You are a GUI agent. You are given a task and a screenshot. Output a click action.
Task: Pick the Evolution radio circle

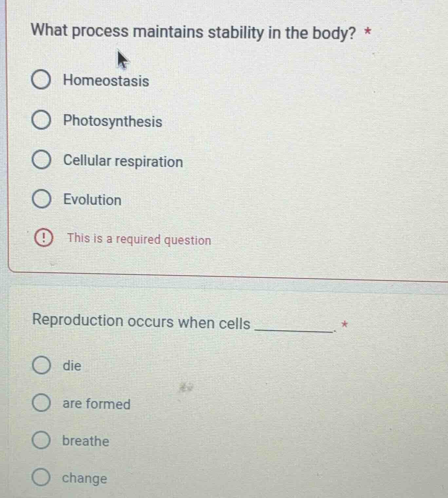click(x=41, y=200)
